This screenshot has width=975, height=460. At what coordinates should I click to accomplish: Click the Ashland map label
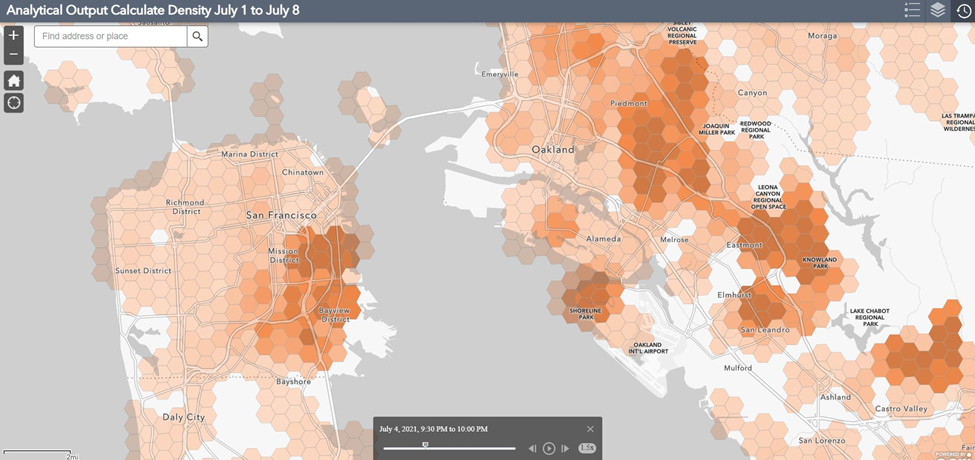(836, 397)
